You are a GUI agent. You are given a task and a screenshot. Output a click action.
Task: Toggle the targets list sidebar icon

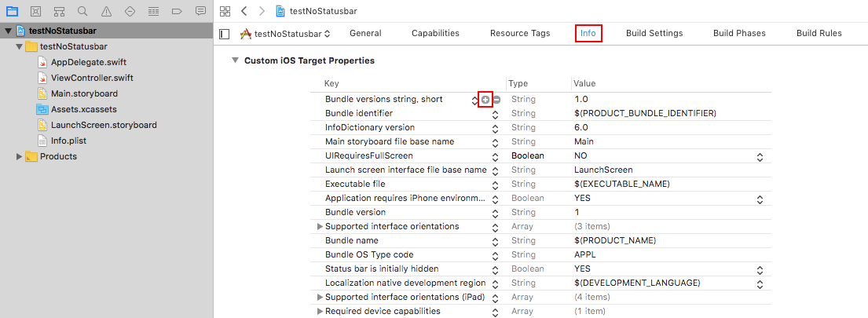coord(225,34)
